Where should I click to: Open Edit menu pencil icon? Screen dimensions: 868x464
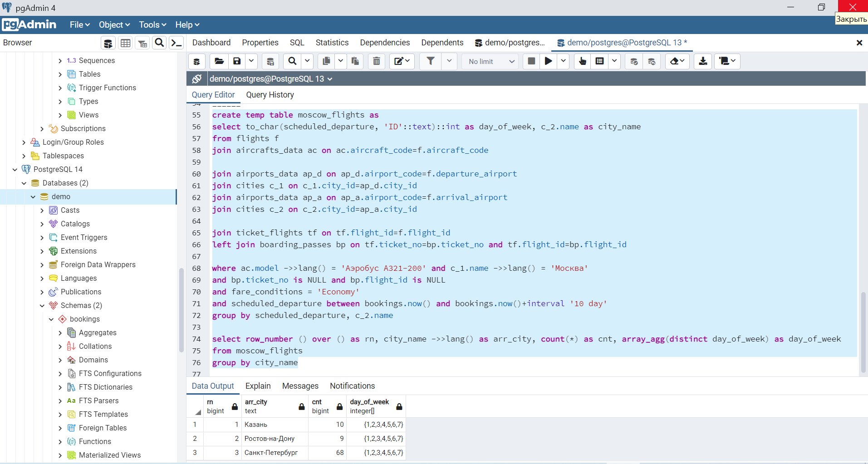(x=402, y=61)
